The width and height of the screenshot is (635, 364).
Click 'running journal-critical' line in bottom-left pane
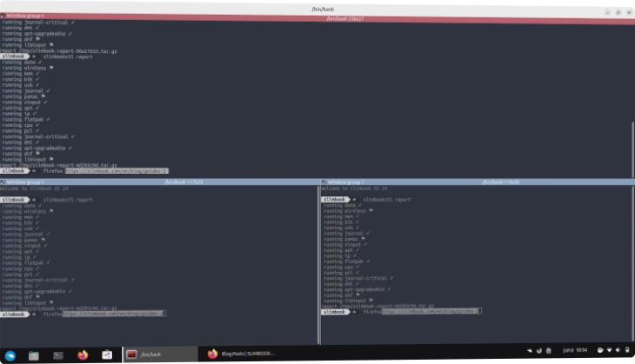(38, 280)
